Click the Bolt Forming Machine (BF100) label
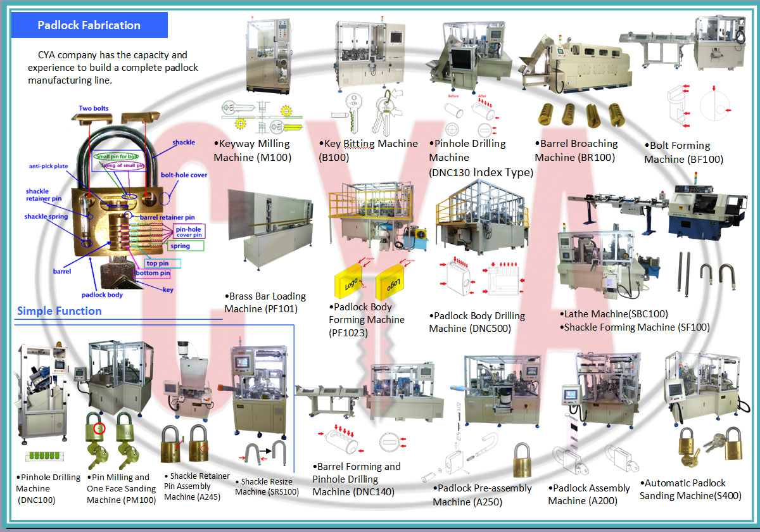760x532 pixels. pyautogui.click(x=683, y=153)
